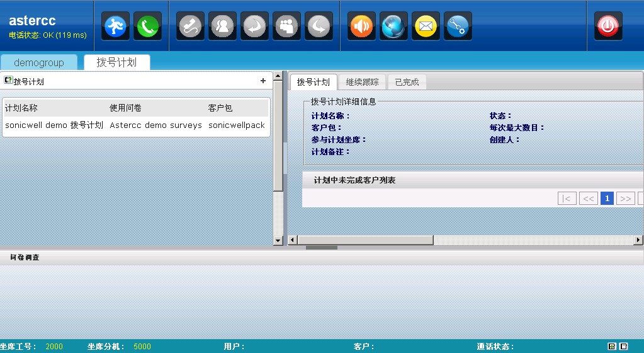Click the right arrow of horizontal scrollbar
644x353 pixels.
point(638,240)
